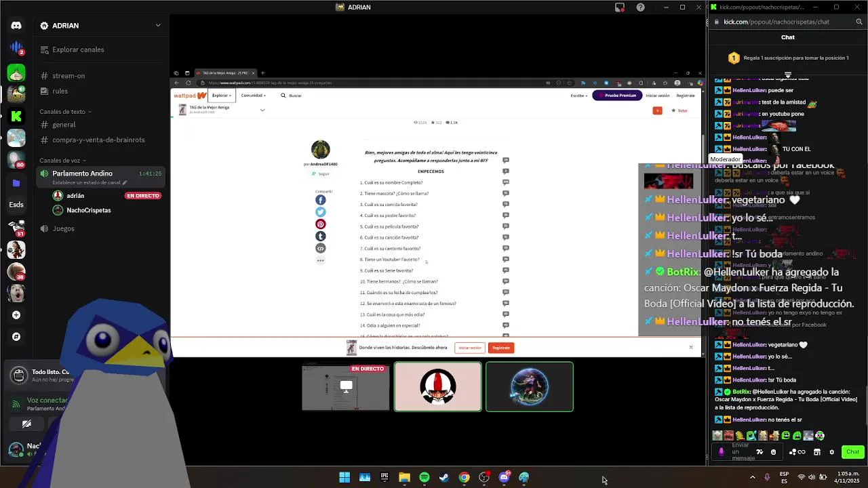Screen dimensions: 868x488
Task: Open Wattpad Comunidad dropdown
Action: point(253,96)
